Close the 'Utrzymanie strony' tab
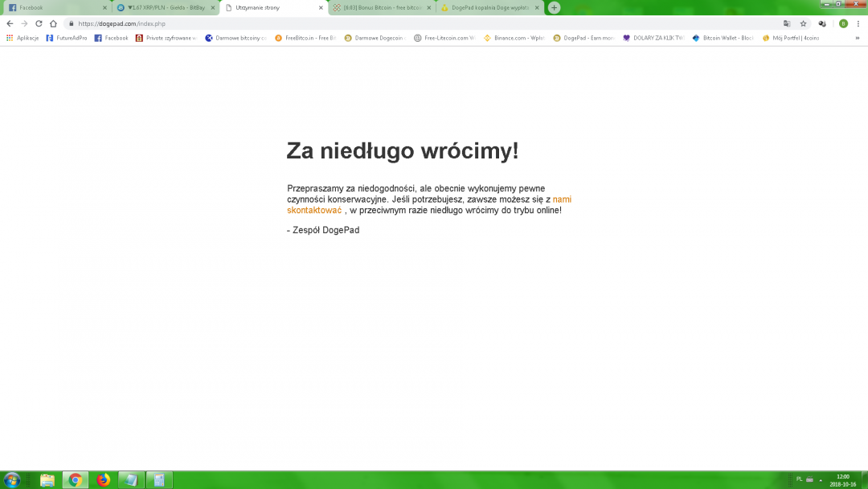 (321, 7)
